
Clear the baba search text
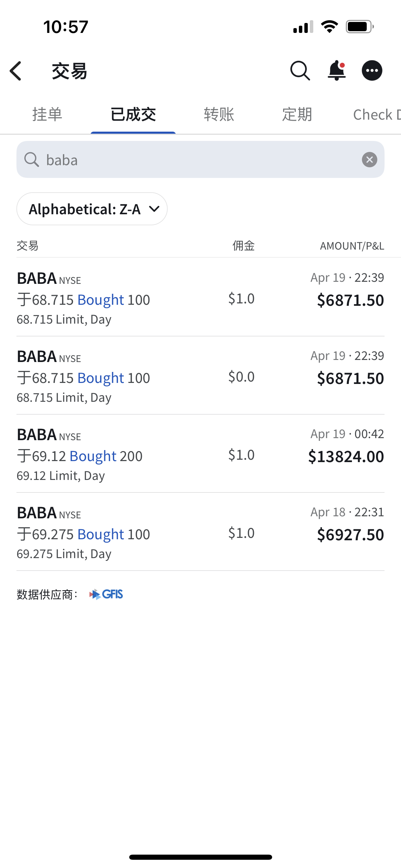coord(369,160)
